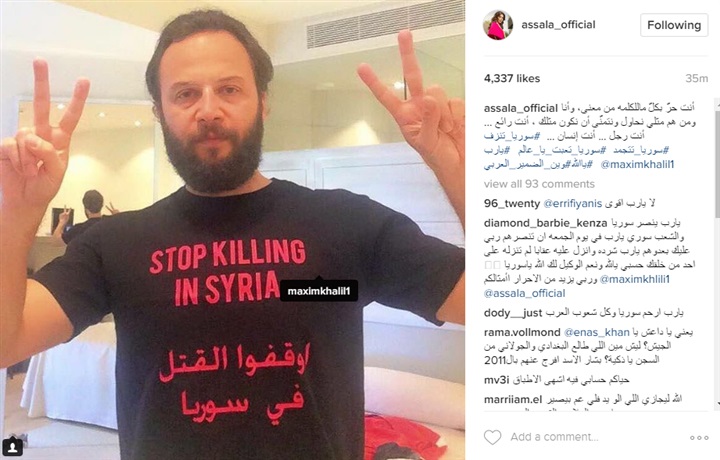Click the 4,337 likes count
720x460 pixels.
click(512, 79)
